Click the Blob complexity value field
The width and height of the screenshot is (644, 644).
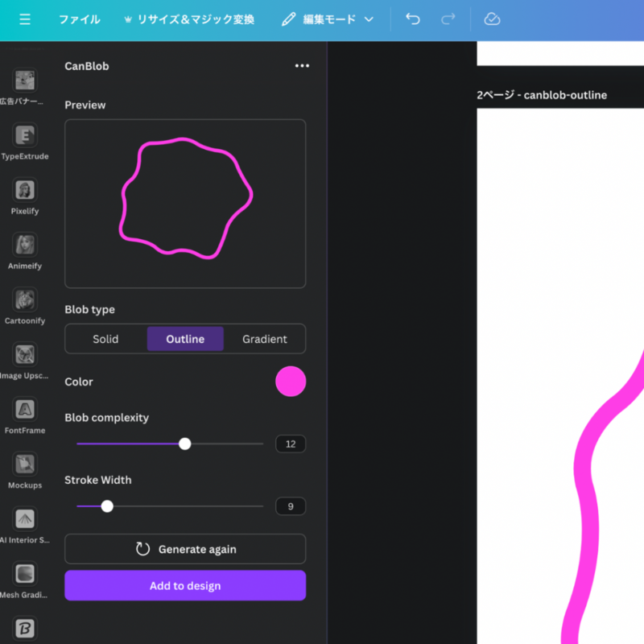291,444
